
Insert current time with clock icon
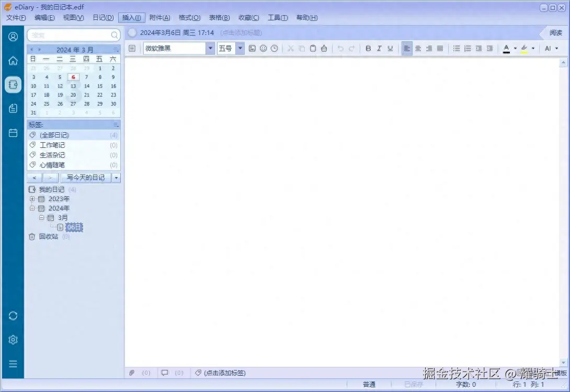coord(275,48)
